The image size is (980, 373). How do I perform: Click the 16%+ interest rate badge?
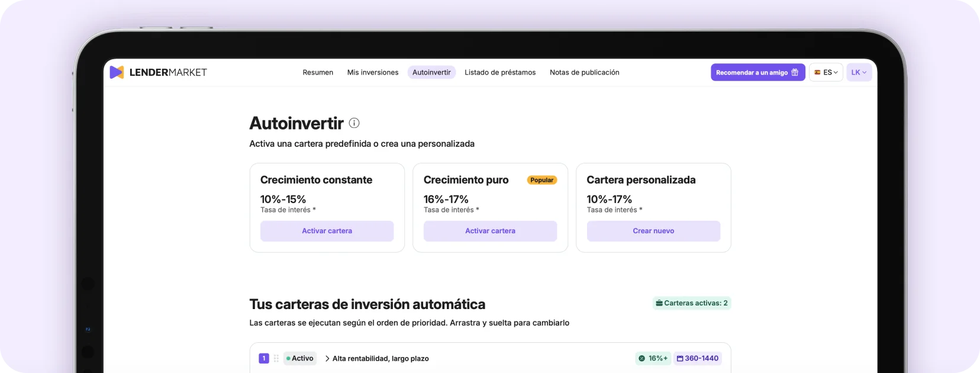(653, 358)
